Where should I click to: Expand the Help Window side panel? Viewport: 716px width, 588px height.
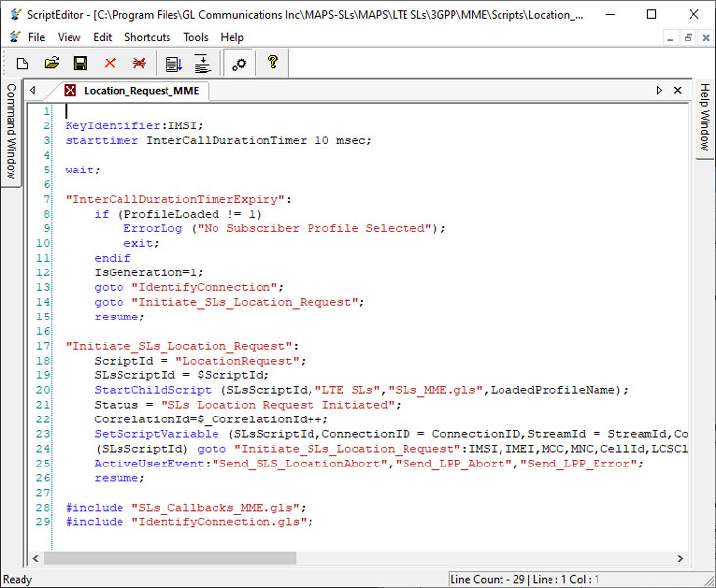tap(704, 117)
